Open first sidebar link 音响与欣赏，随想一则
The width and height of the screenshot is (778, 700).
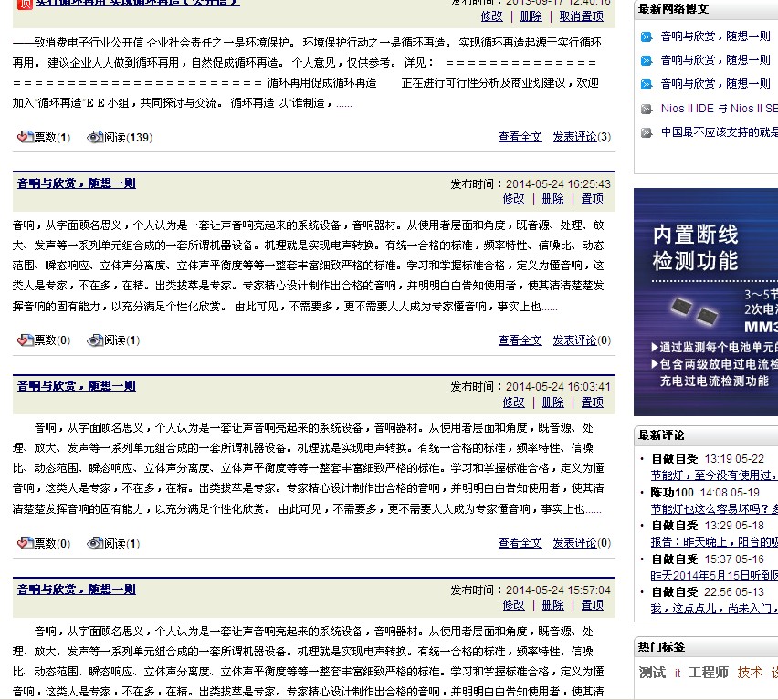tap(716, 37)
